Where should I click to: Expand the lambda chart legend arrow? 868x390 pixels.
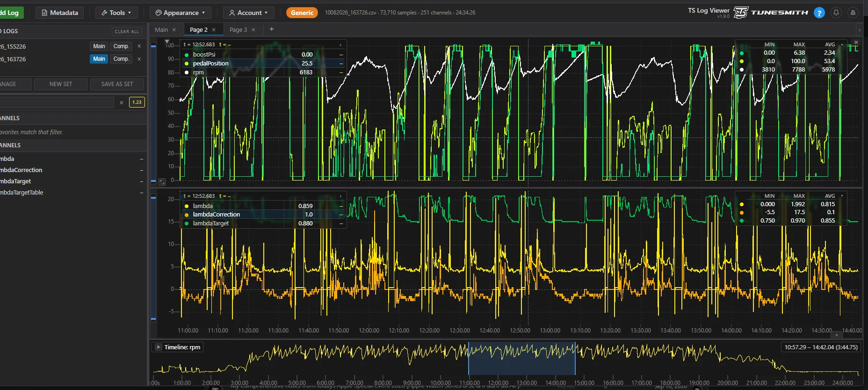pyautogui.click(x=340, y=196)
